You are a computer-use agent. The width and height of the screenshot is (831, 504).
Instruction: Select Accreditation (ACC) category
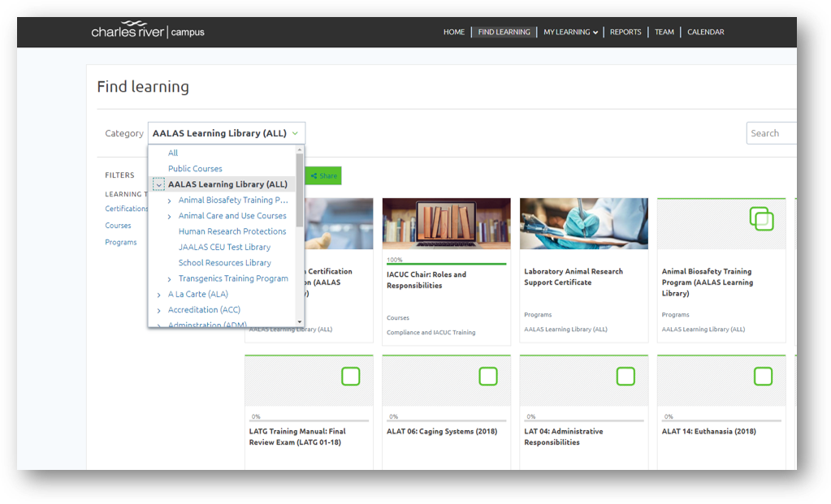coord(204,310)
